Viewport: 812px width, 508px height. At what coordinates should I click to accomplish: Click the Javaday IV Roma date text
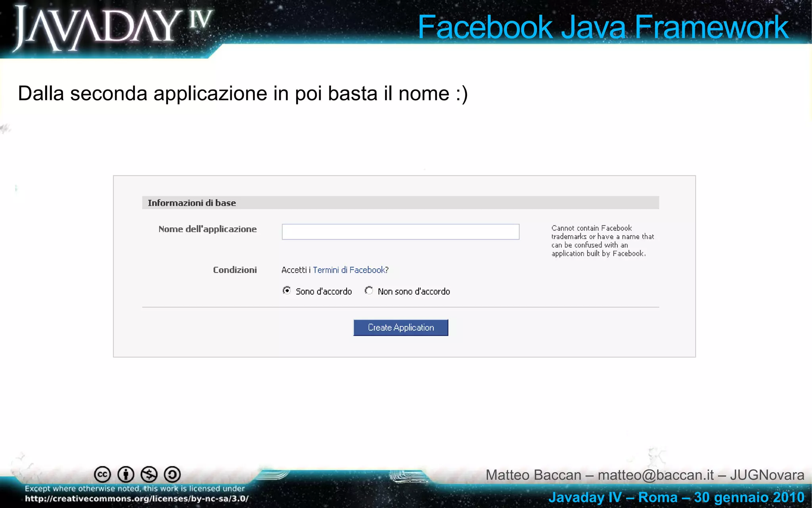(676, 497)
